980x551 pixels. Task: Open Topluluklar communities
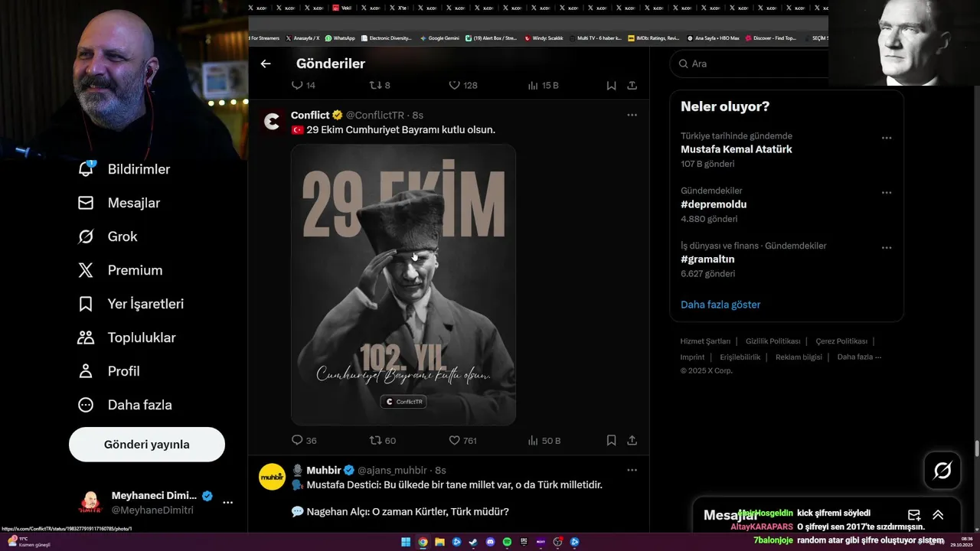pyautogui.click(x=126, y=337)
